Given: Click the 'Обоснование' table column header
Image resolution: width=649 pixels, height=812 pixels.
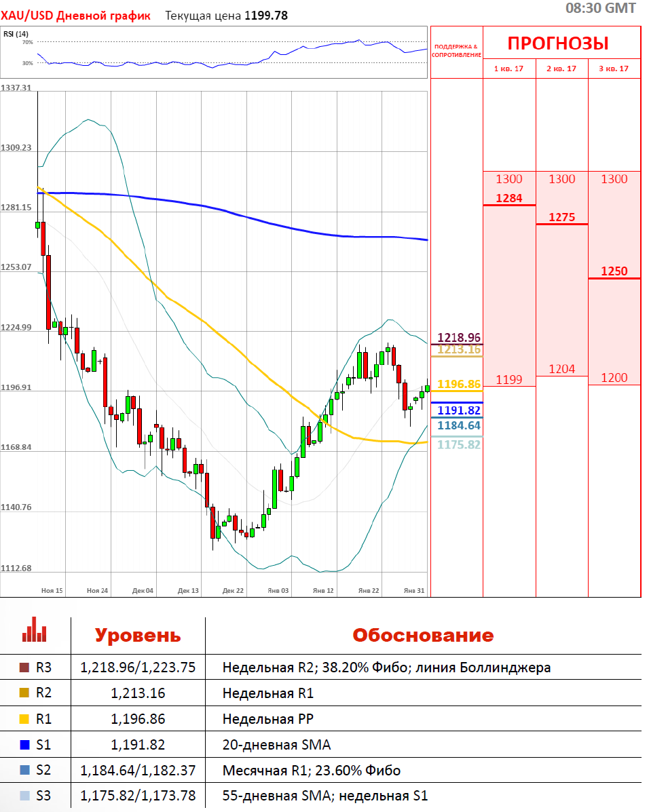Looking at the screenshot, I should click(422, 636).
